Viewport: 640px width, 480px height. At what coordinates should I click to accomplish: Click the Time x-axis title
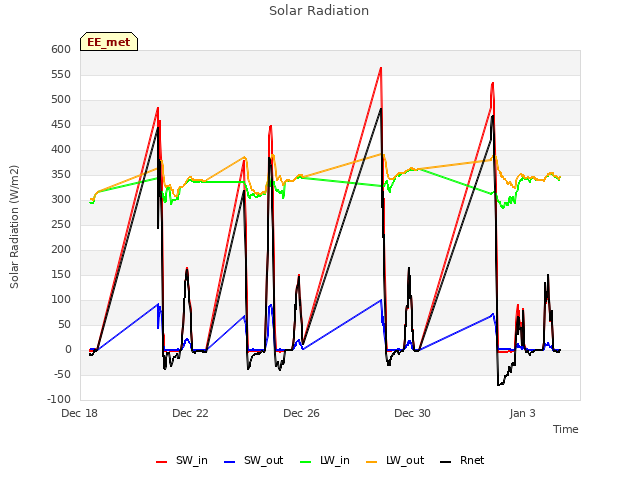[x=566, y=429]
